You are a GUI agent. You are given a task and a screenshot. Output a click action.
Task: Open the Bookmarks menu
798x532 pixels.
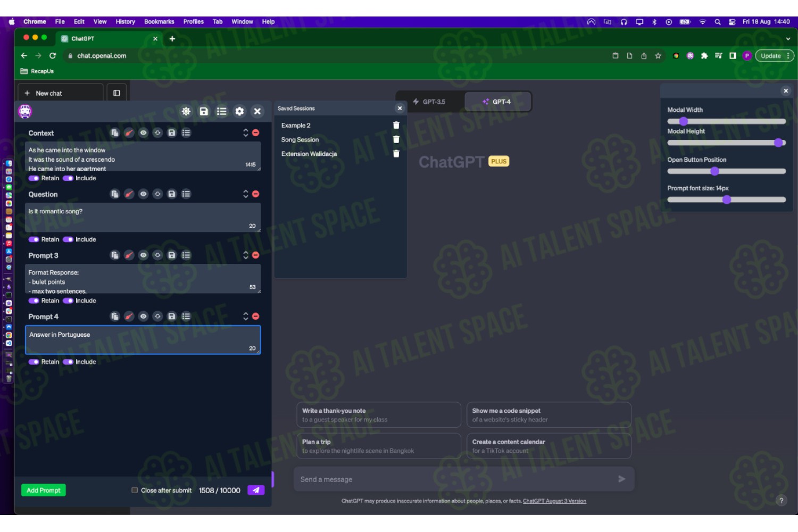tap(159, 22)
